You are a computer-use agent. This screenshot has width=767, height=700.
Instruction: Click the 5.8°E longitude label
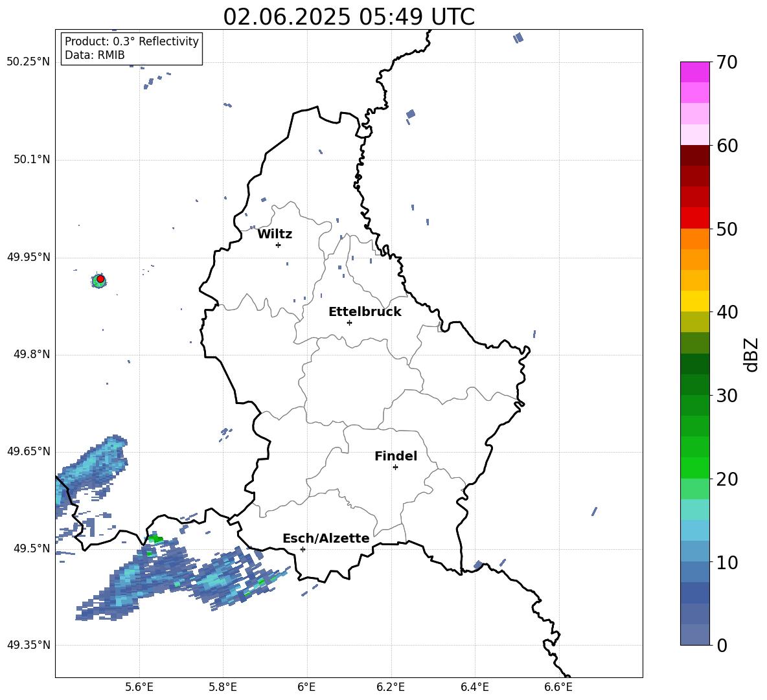point(223,688)
